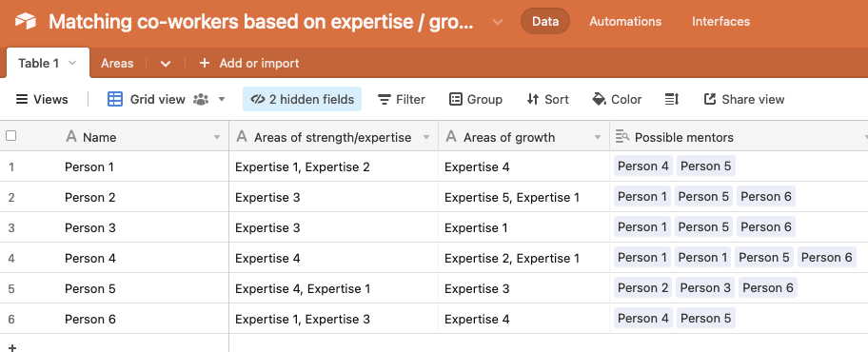
Task: Tick the select-all checkbox in header row
Action: click(11, 136)
